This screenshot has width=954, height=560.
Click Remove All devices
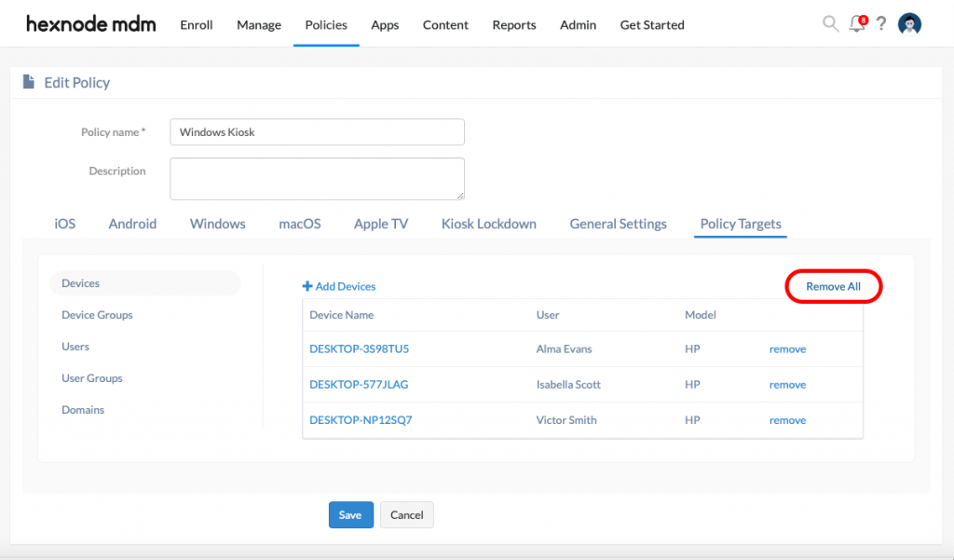point(833,286)
